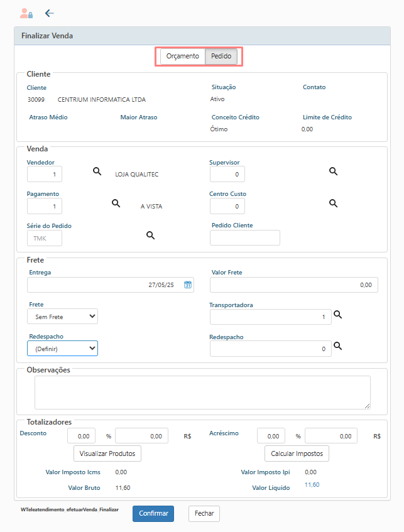Open the Redespacho (Definir) dropdown
Screen dimensions: 404x532
pos(62,349)
